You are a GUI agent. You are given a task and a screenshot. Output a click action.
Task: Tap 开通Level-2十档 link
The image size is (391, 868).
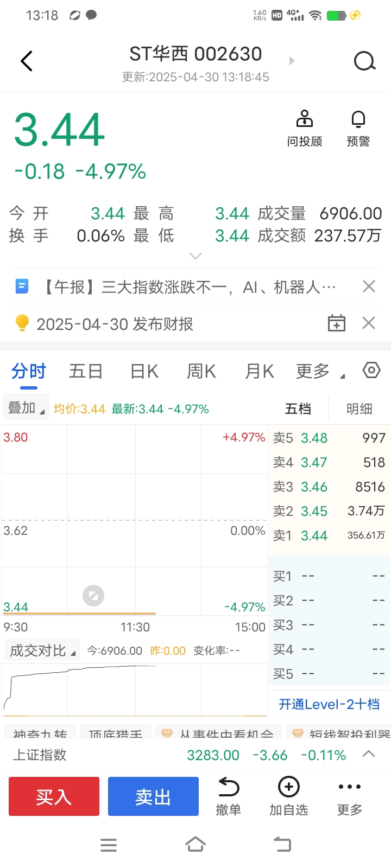pyautogui.click(x=329, y=704)
